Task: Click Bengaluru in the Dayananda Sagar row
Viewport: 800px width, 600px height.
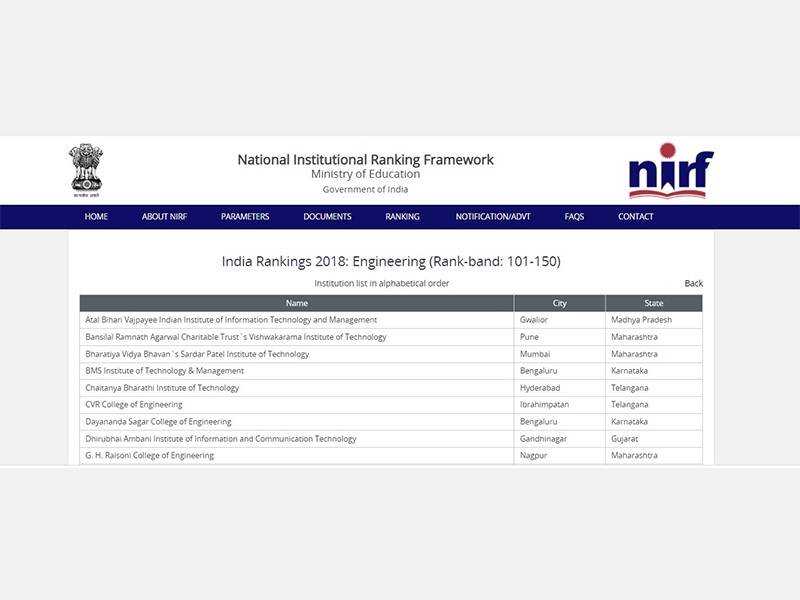Action: 538,422
